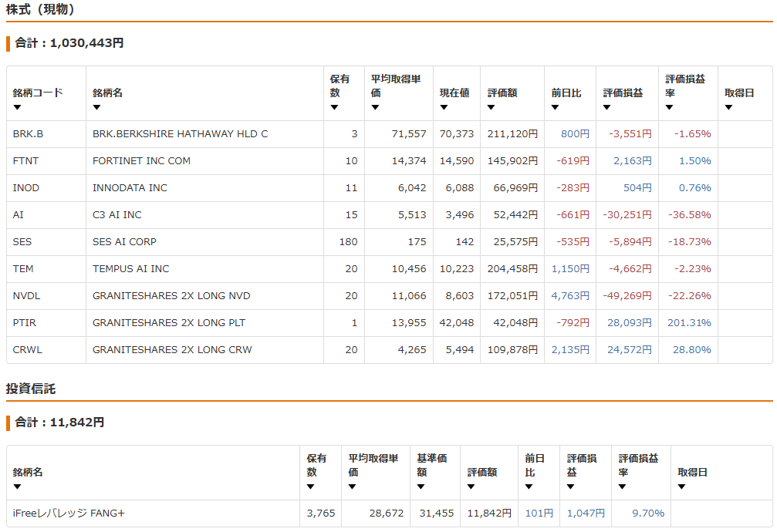Viewport: 777px width, 532px height.
Task: Click PTIR valuation gain 28,093円
Action: coord(630,323)
